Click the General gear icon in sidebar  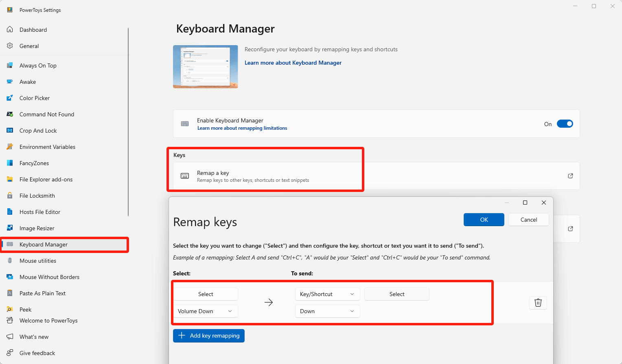pyautogui.click(x=10, y=46)
